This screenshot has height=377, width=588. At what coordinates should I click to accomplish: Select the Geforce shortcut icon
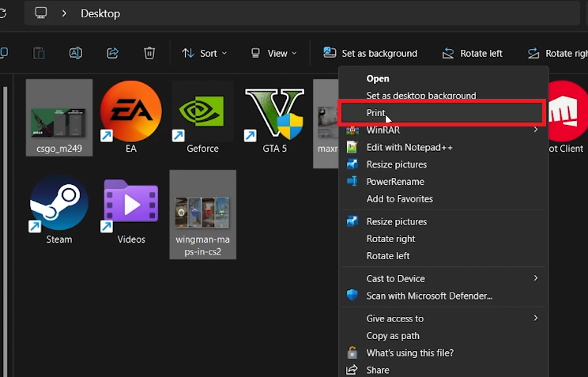click(202, 118)
